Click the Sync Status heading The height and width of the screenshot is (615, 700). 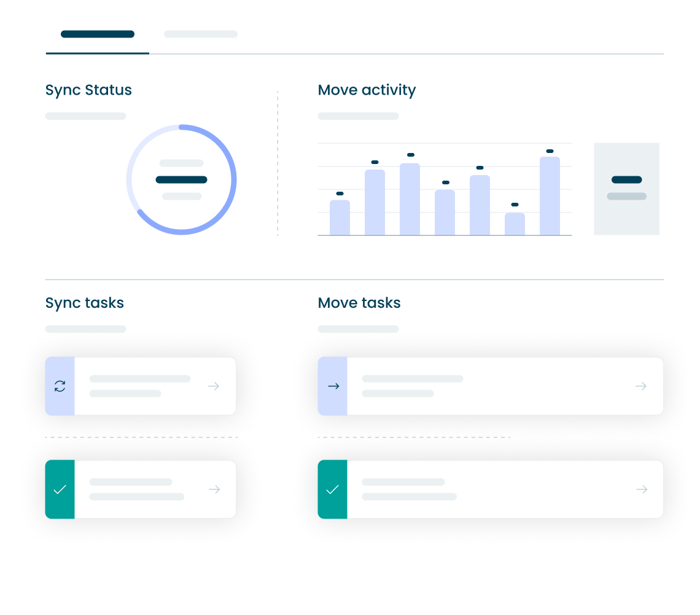[x=88, y=90]
